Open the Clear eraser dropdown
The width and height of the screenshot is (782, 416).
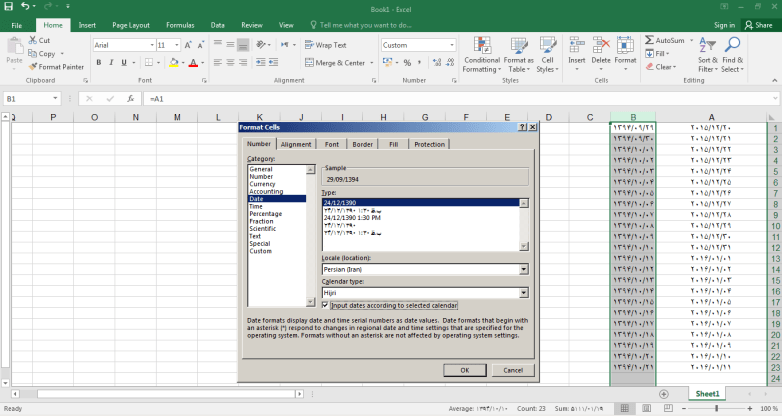(661, 66)
